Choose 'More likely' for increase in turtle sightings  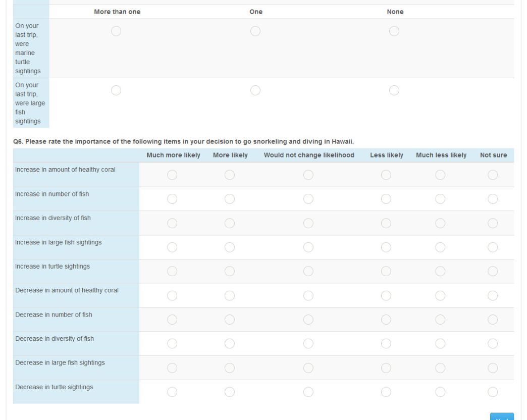pyautogui.click(x=230, y=271)
